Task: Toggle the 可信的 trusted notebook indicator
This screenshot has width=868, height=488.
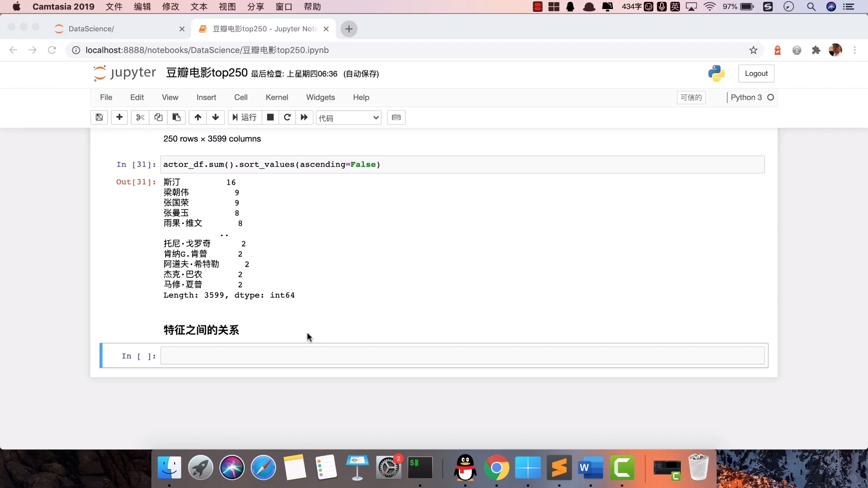Action: [691, 98]
